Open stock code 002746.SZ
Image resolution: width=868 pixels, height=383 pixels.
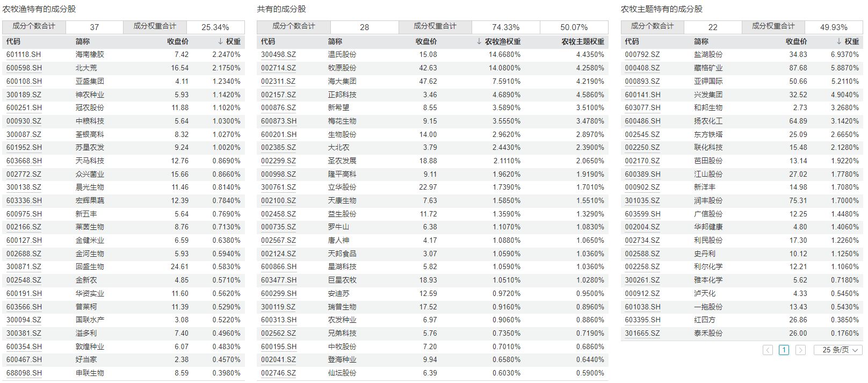278,373
